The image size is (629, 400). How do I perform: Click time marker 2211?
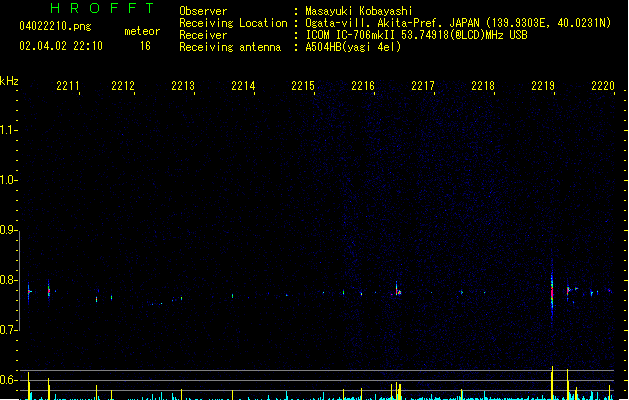coord(68,86)
